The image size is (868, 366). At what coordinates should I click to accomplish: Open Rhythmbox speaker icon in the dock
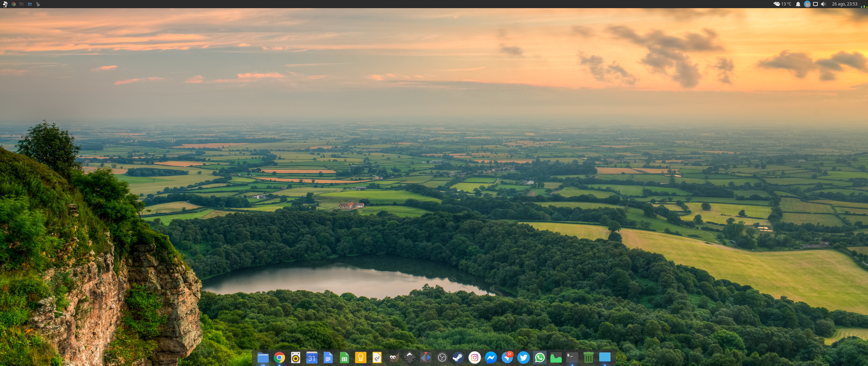coord(295,358)
